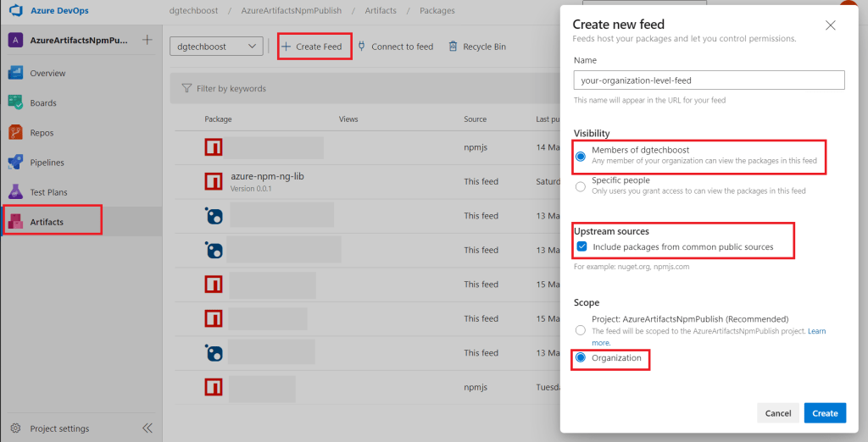
Task: Toggle Include packages from common public sources
Action: coord(581,247)
